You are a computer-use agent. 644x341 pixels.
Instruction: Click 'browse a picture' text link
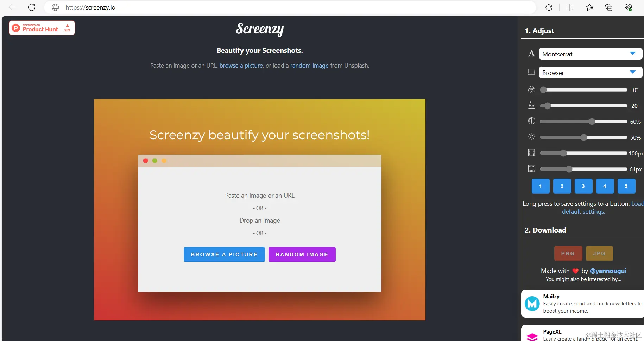coord(241,66)
